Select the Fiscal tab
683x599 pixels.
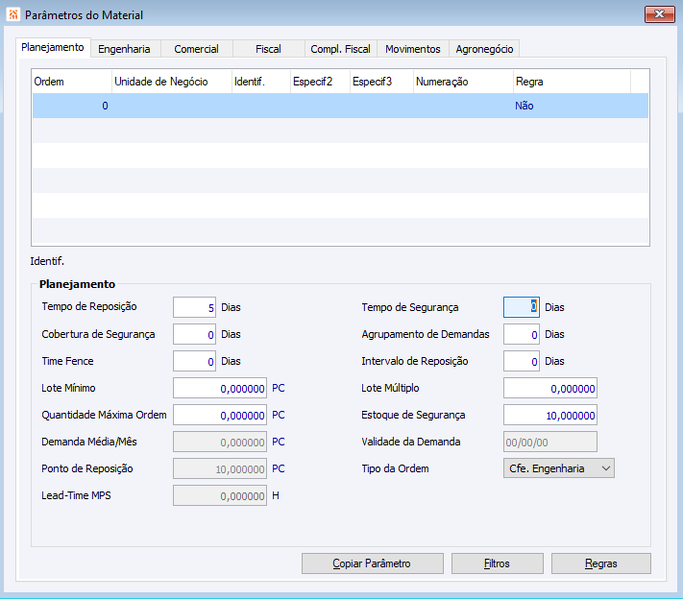[x=268, y=49]
